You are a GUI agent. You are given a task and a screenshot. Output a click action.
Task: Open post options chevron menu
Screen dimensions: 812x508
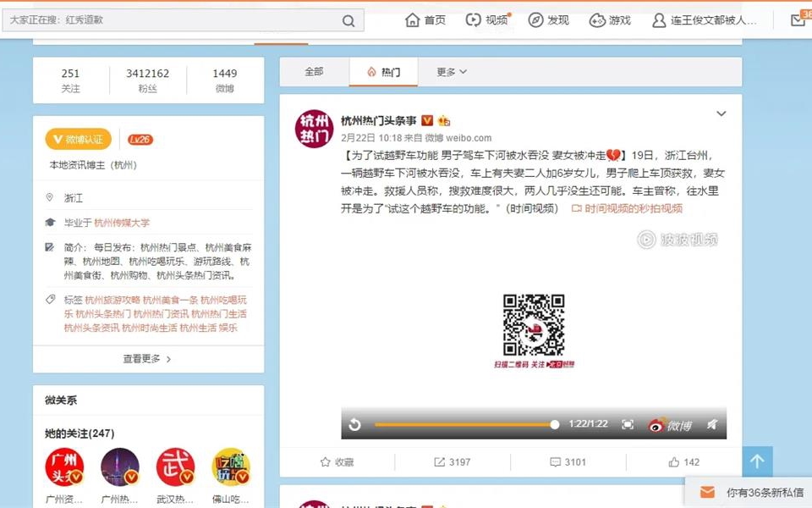721,113
